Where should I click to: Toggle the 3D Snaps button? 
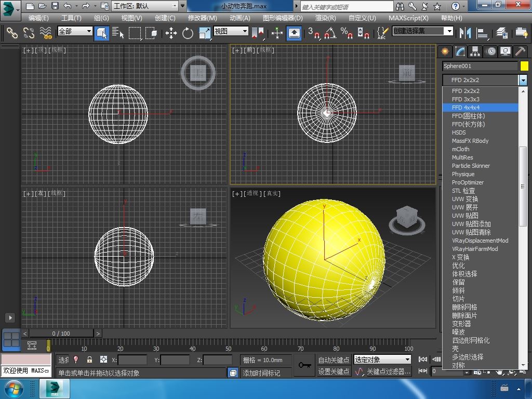(313, 33)
